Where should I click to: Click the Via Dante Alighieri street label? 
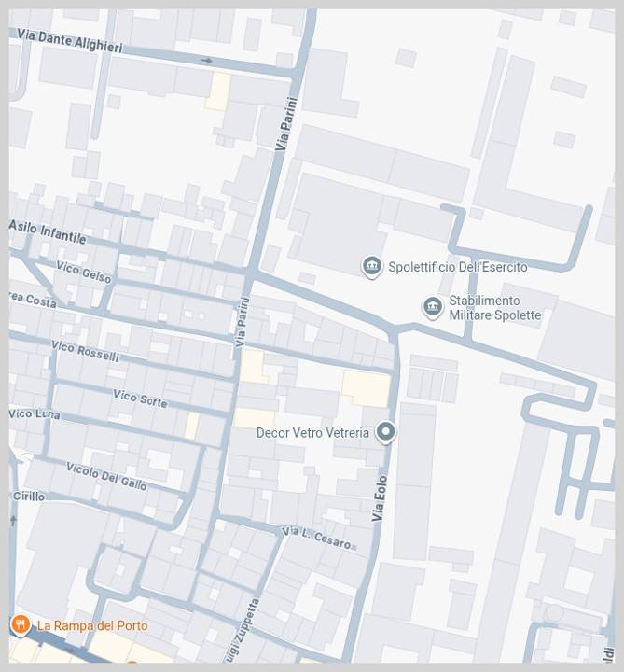tap(70, 41)
